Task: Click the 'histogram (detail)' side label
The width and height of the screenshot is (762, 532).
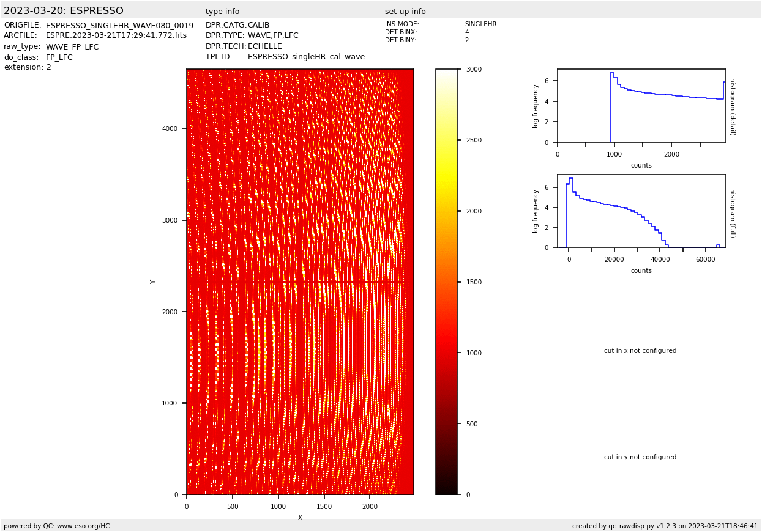Action: [732, 106]
